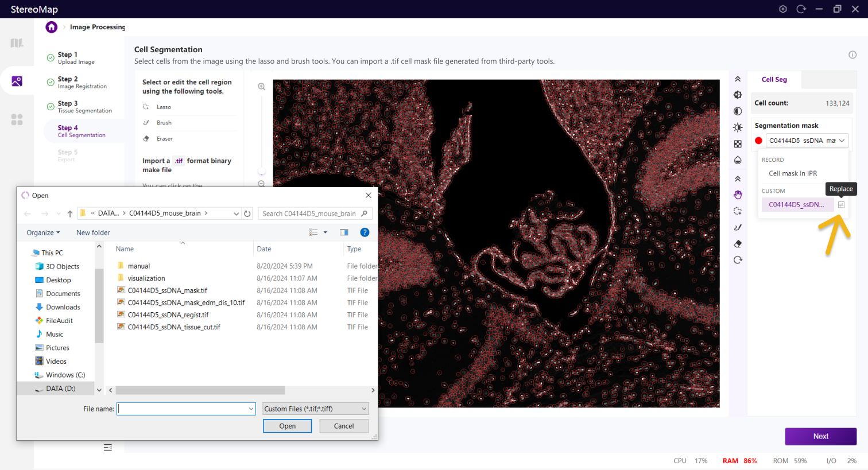Go to the purple Home icon
The width and height of the screenshot is (868, 470).
(x=52, y=27)
